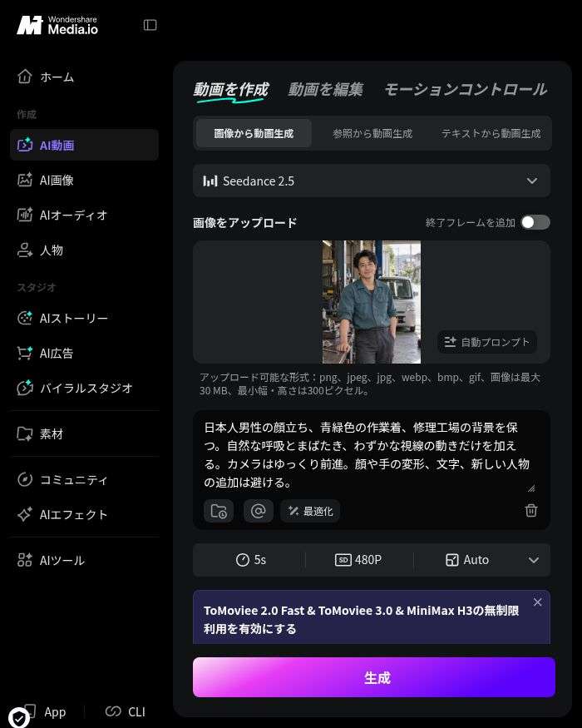Open AI画像 section
The image size is (582, 728).
tap(84, 181)
